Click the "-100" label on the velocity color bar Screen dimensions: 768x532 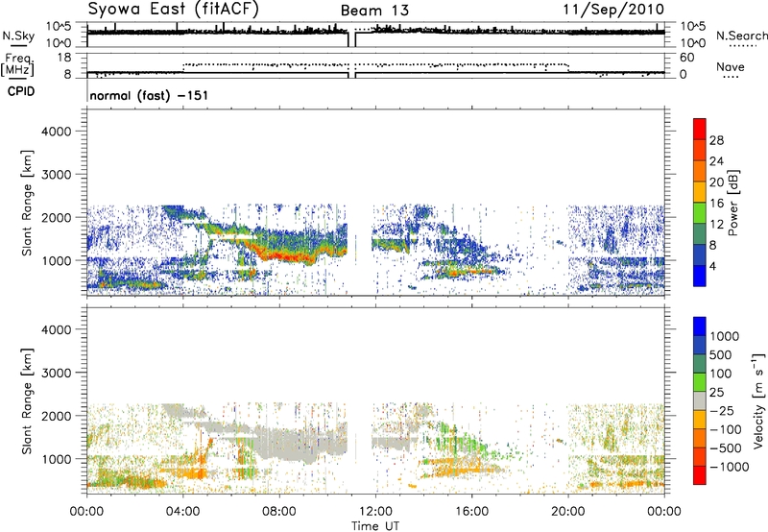point(726,429)
